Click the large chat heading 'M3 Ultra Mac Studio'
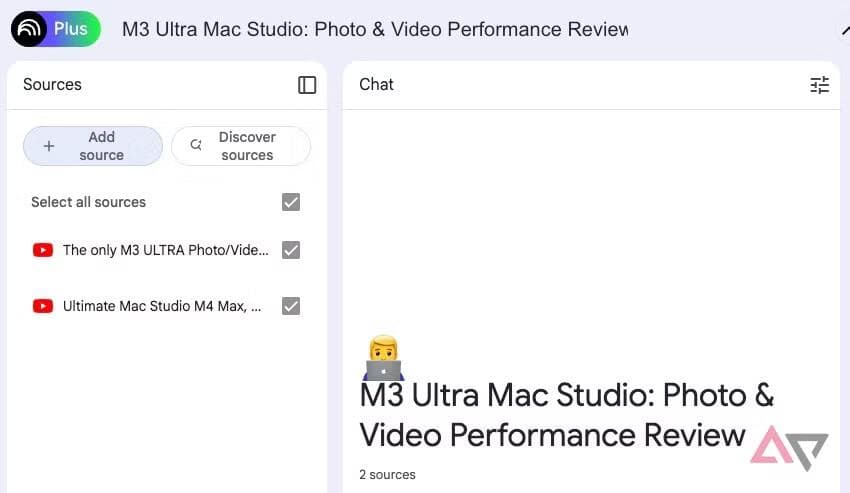This screenshot has width=850, height=493. pos(566,415)
